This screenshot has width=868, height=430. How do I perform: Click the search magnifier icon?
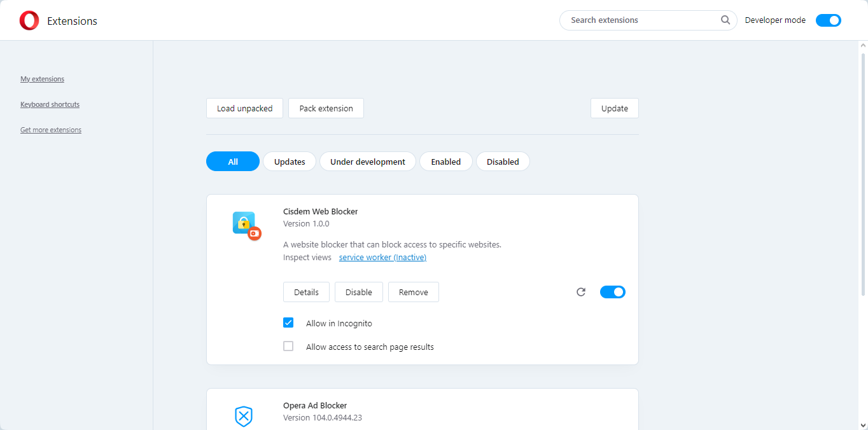(x=725, y=20)
